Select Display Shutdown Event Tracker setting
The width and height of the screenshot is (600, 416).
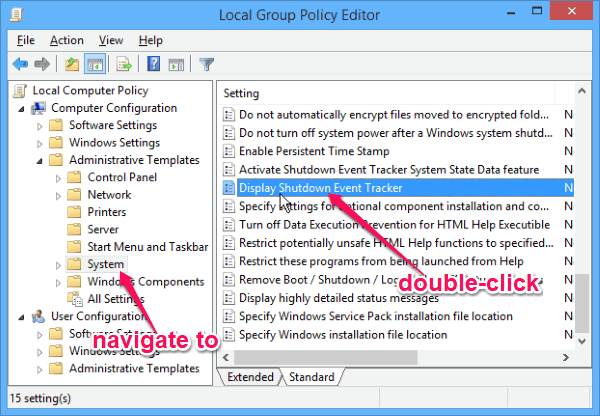[406, 188]
